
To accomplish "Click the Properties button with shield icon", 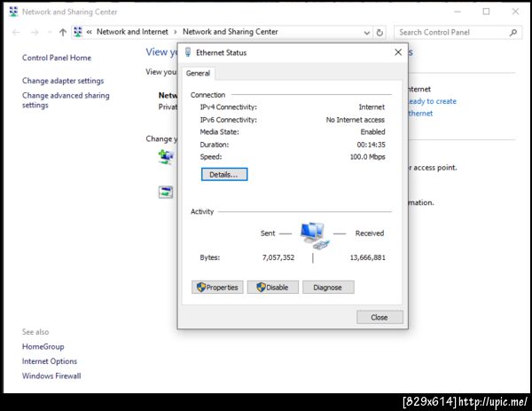I will pos(217,288).
